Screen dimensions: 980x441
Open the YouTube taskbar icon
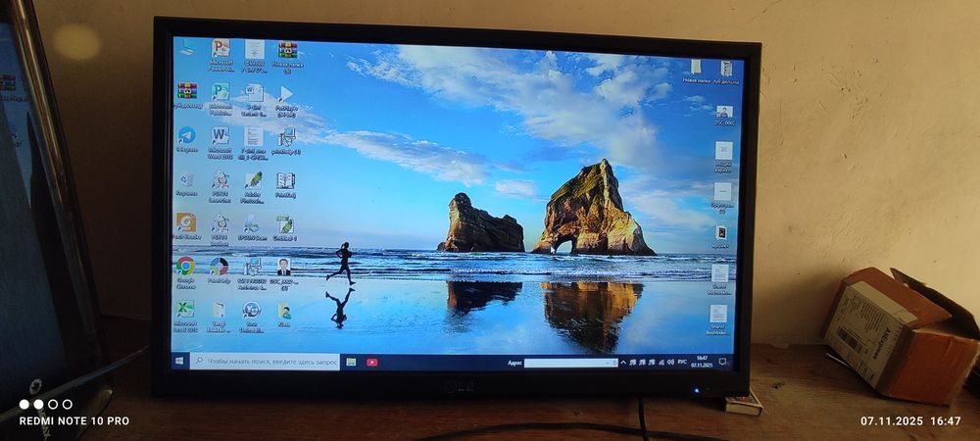tap(371, 362)
